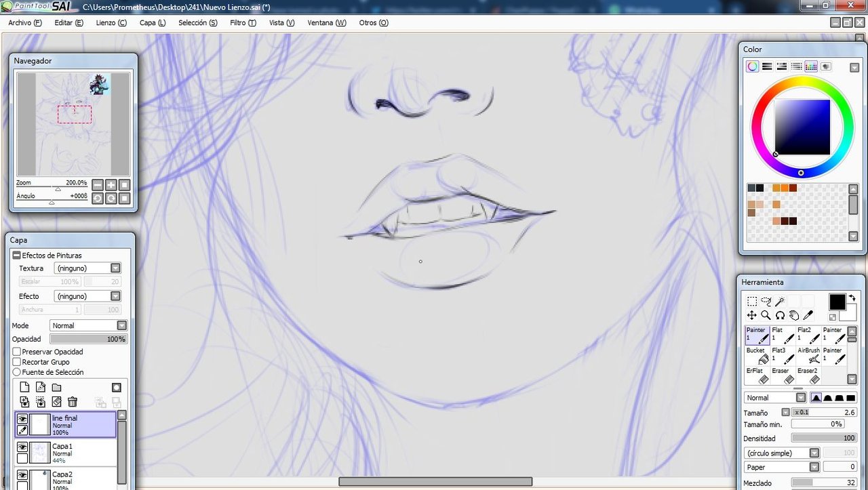Clear the layer with the eraser page icon
This screenshot has width=868, height=490.
(57, 402)
